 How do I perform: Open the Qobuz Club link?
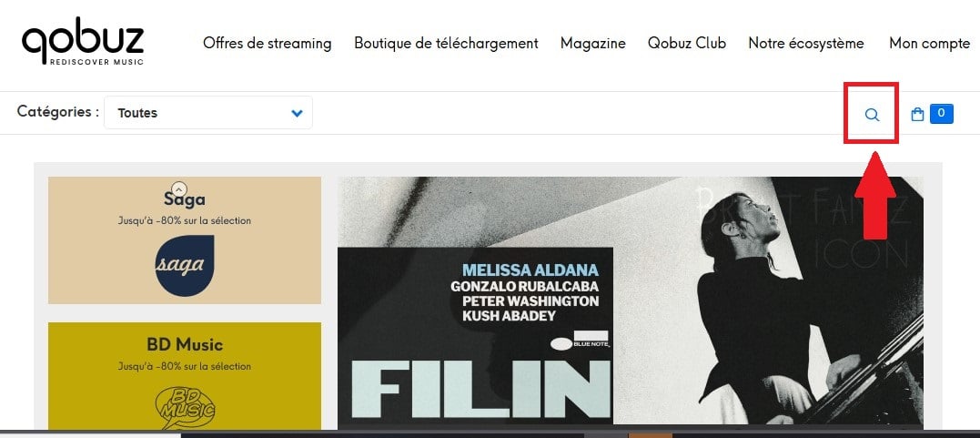pos(687,43)
